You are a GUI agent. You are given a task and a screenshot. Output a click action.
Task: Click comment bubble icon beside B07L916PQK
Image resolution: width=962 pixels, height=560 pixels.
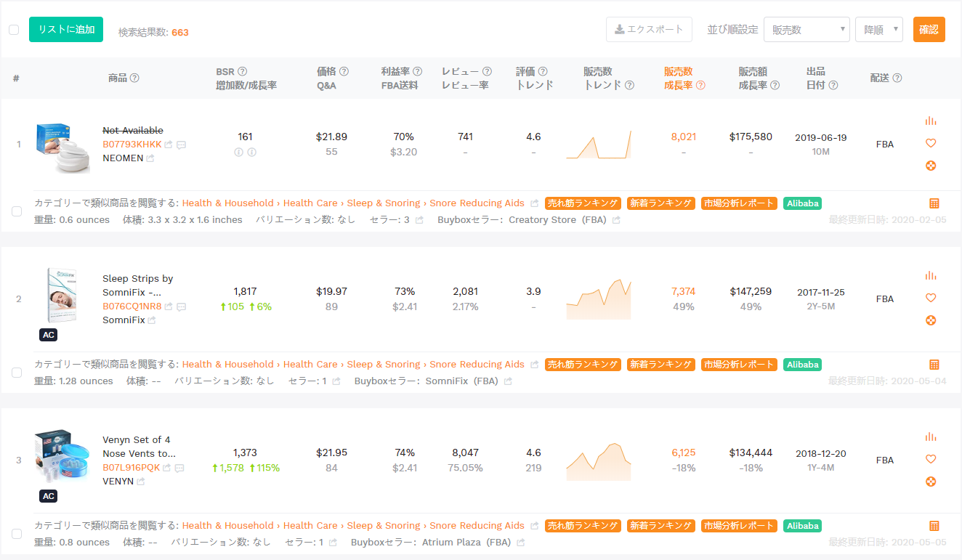click(x=179, y=468)
